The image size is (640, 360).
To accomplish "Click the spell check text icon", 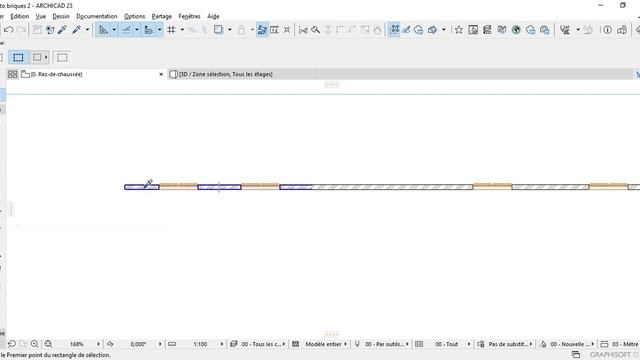I will click(565, 30).
